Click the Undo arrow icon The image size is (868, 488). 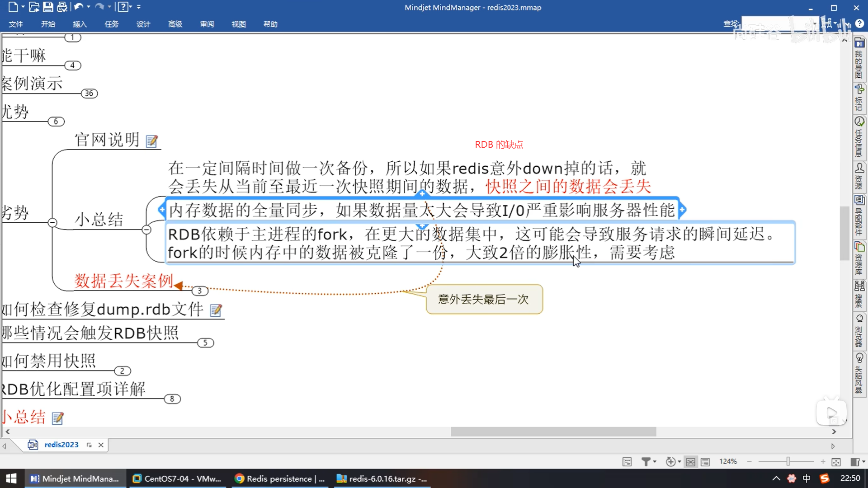point(78,7)
